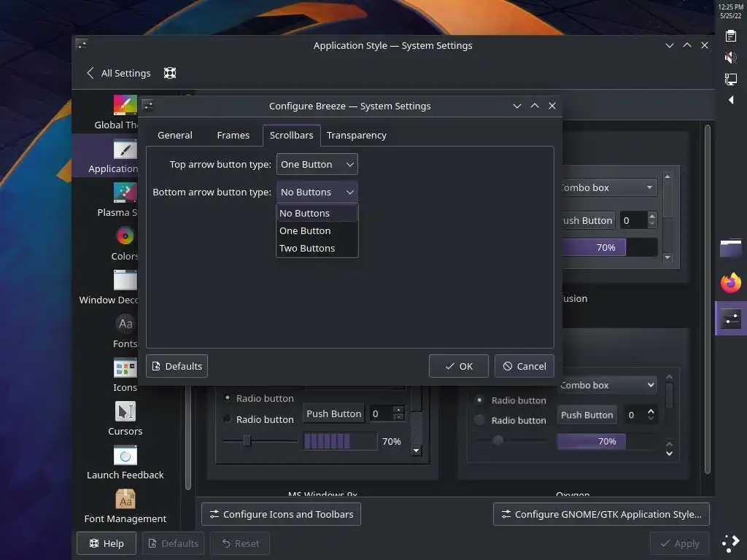Increase the spin box value in Oxygen preview
This screenshot has width=747, height=560.
(x=651, y=411)
